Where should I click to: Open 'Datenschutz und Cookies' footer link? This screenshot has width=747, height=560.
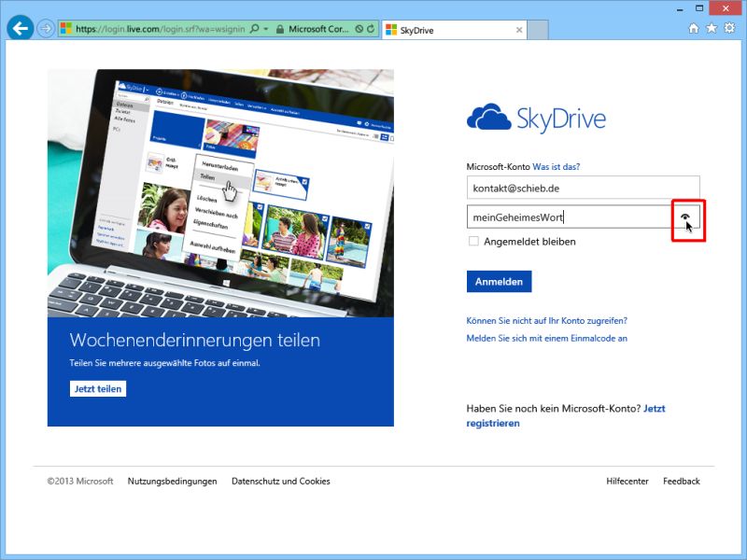click(x=281, y=481)
